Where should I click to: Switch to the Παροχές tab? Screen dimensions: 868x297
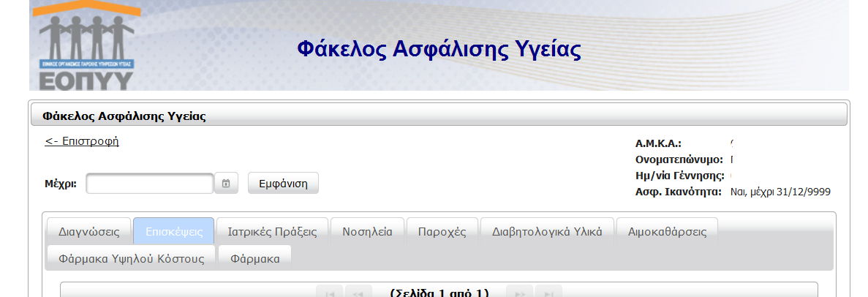coord(442,231)
